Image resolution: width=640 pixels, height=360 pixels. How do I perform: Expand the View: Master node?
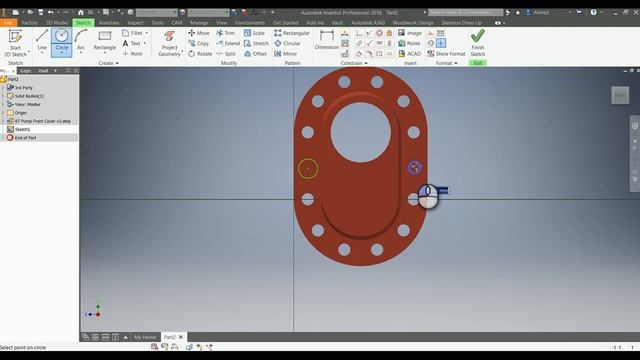3,104
